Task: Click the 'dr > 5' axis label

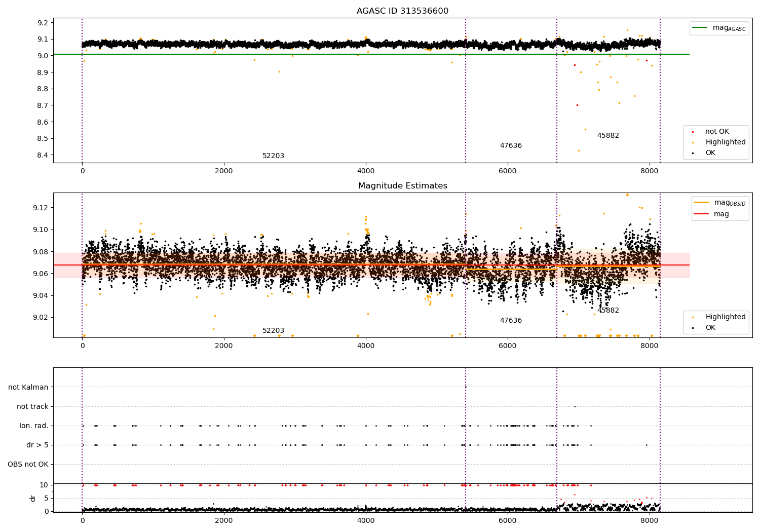Action: point(37,445)
